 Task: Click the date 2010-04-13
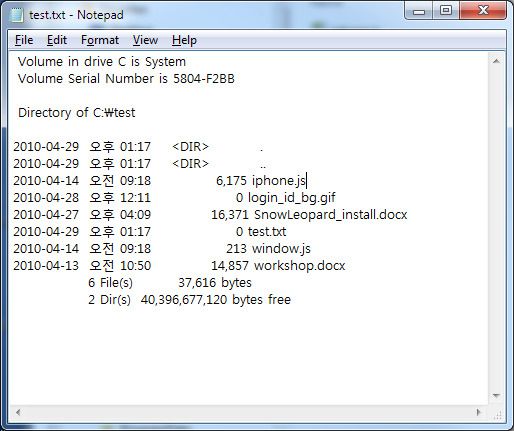pyautogui.click(x=46, y=266)
